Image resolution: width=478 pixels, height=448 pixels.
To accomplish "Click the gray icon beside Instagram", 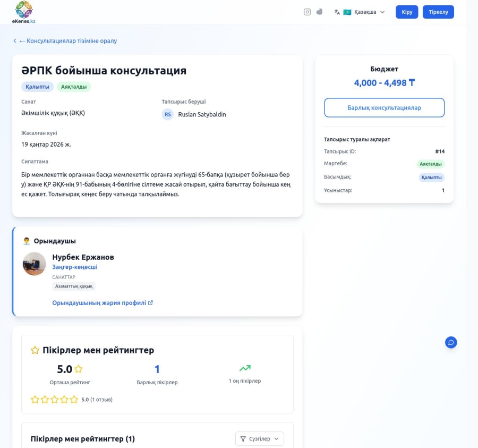I will coord(319,12).
